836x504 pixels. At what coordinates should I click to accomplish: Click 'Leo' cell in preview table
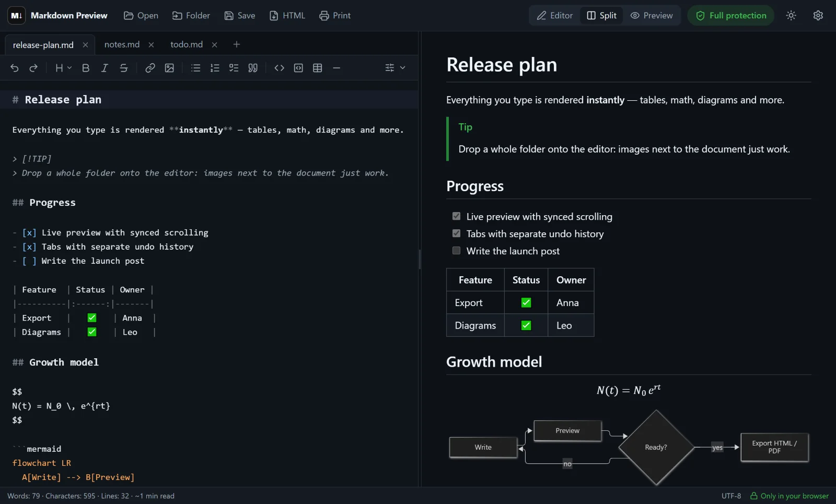click(571, 325)
